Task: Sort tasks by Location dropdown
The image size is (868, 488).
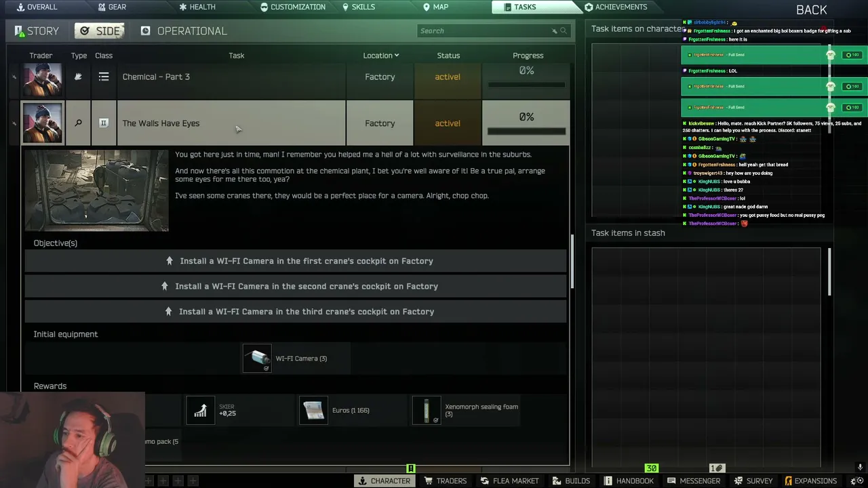Action: (380, 56)
